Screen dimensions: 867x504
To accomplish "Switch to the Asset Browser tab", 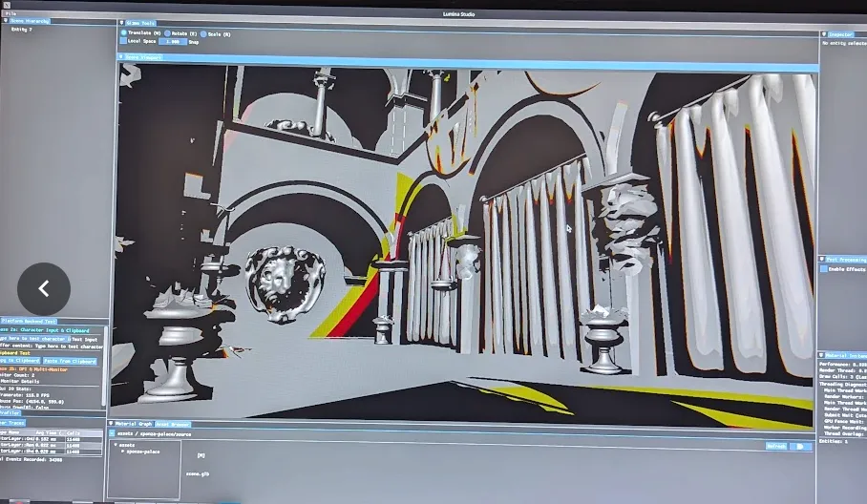I will pos(172,425).
